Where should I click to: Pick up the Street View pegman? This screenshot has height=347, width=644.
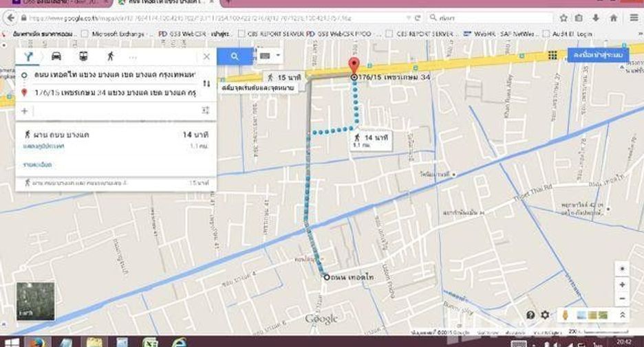click(x=565, y=315)
